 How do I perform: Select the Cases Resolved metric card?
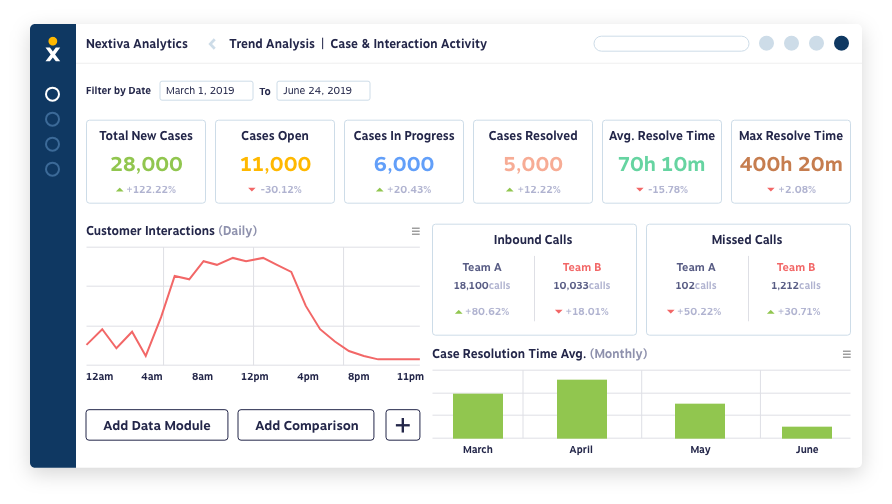pos(533,162)
